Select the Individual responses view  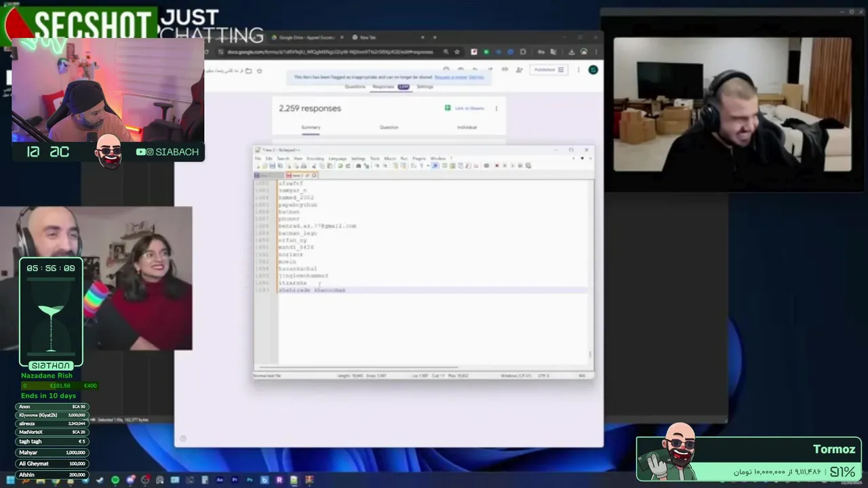467,127
